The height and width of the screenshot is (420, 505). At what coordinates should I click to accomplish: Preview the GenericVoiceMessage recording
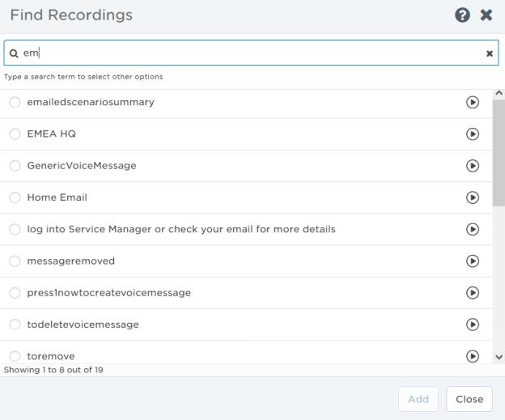473,166
